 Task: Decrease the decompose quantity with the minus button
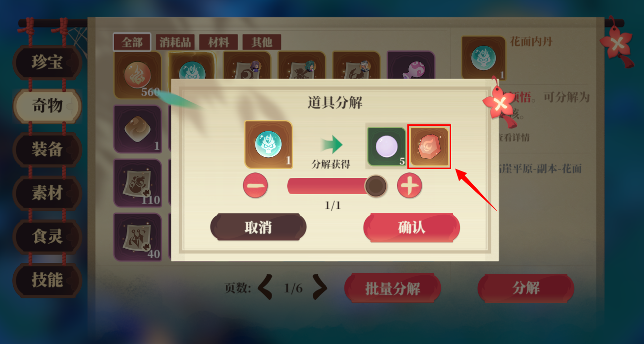(x=255, y=186)
